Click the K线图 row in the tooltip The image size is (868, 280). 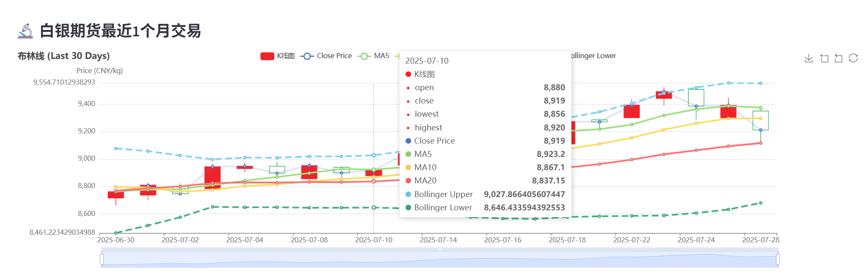[x=485, y=74]
